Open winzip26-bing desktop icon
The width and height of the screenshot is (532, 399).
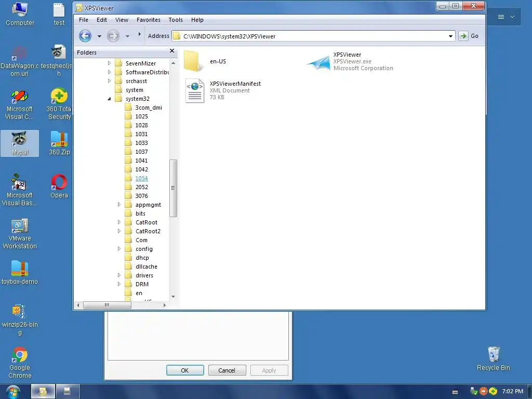click(20, 320)
